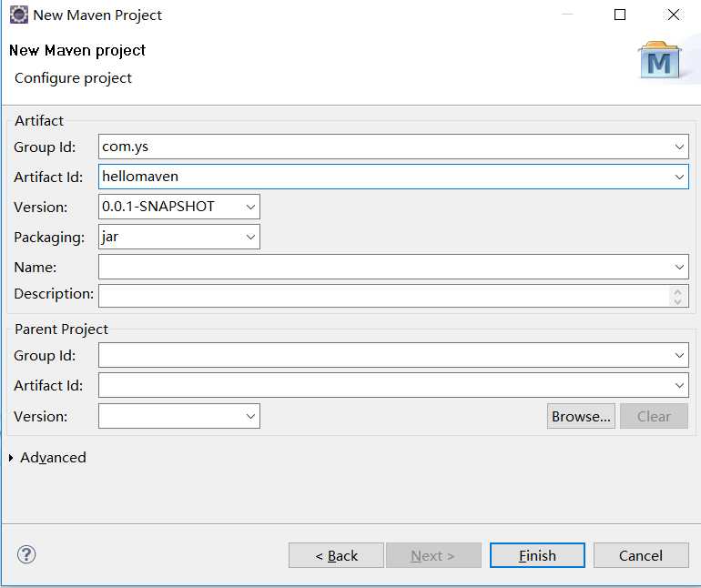Screen dimensions: 701x588
Task: Expand the Advanced section
Action: [11, 458]
